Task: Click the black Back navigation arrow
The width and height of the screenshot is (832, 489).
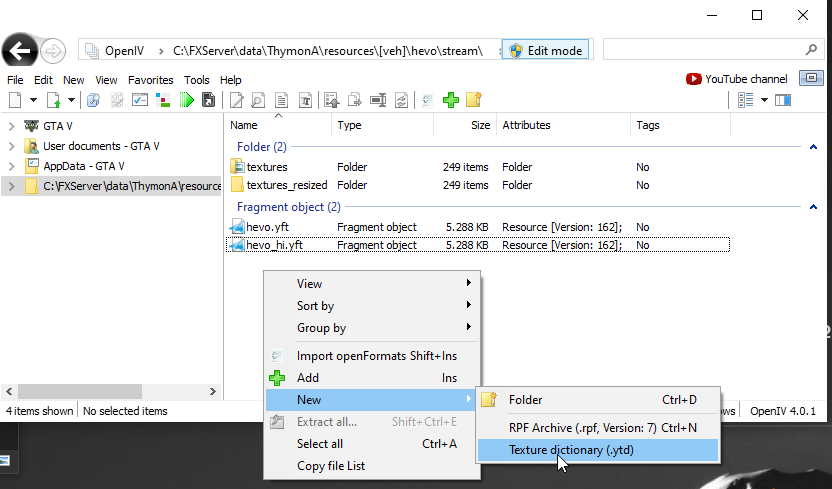Action: click(20, 51)
